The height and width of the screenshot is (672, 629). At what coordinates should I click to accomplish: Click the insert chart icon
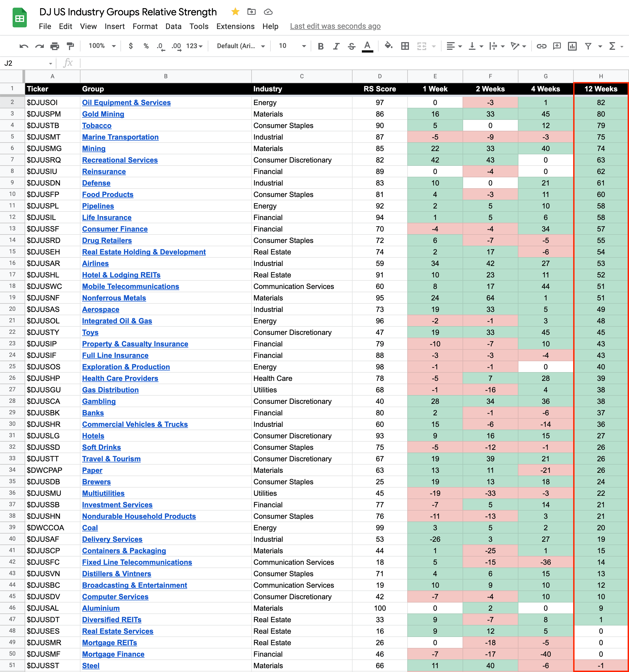[572, 46]
